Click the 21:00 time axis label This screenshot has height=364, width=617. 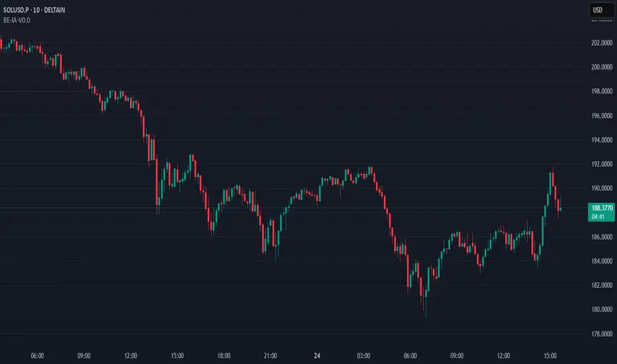point(270,355)
